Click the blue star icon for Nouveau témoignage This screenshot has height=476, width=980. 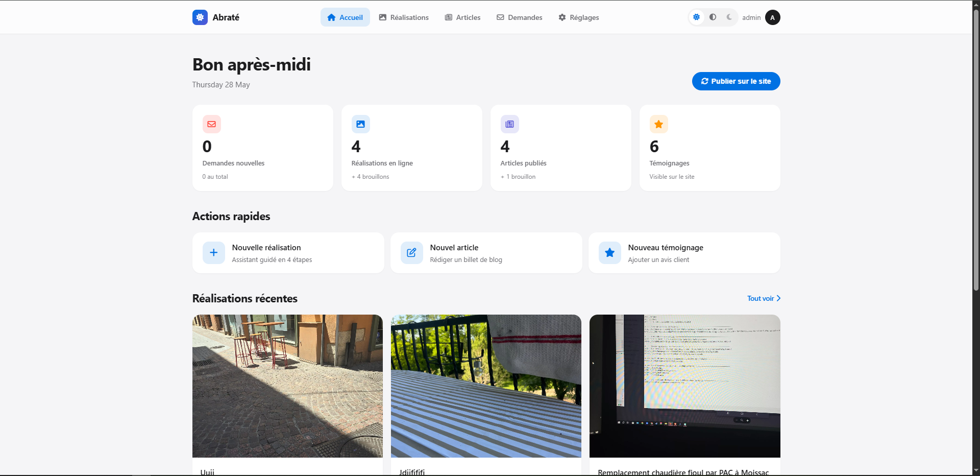click(610, 253)
